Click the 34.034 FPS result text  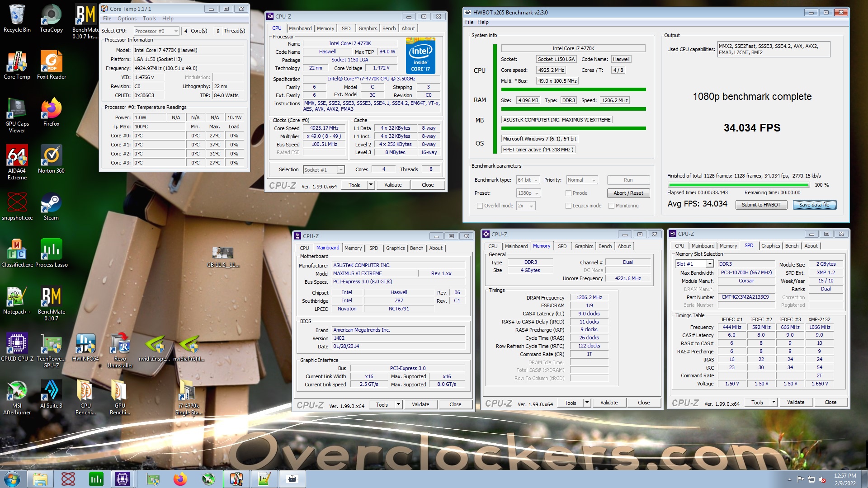752,128
